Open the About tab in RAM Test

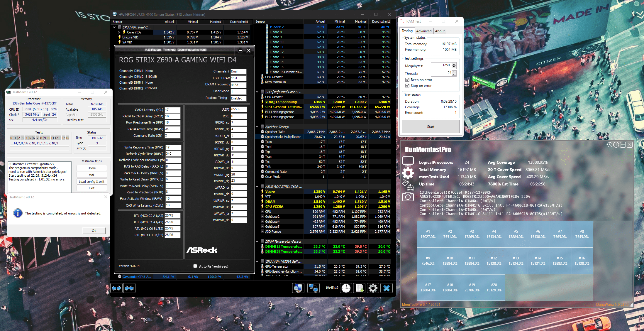440,31
